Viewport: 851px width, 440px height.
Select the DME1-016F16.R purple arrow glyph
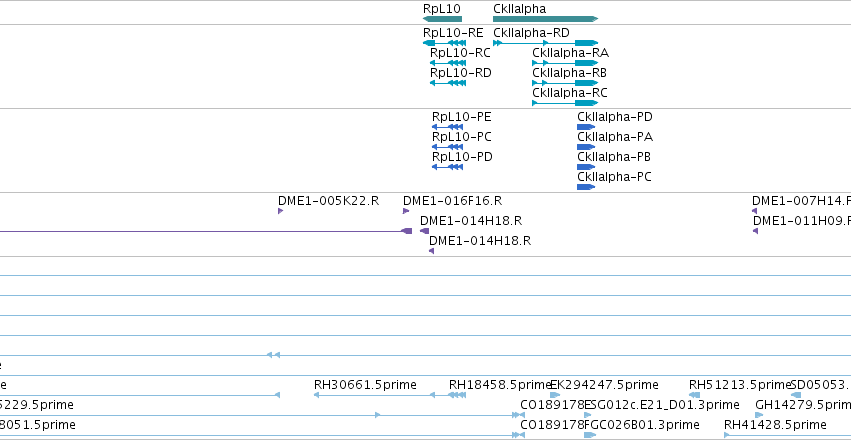click(406, 211)
